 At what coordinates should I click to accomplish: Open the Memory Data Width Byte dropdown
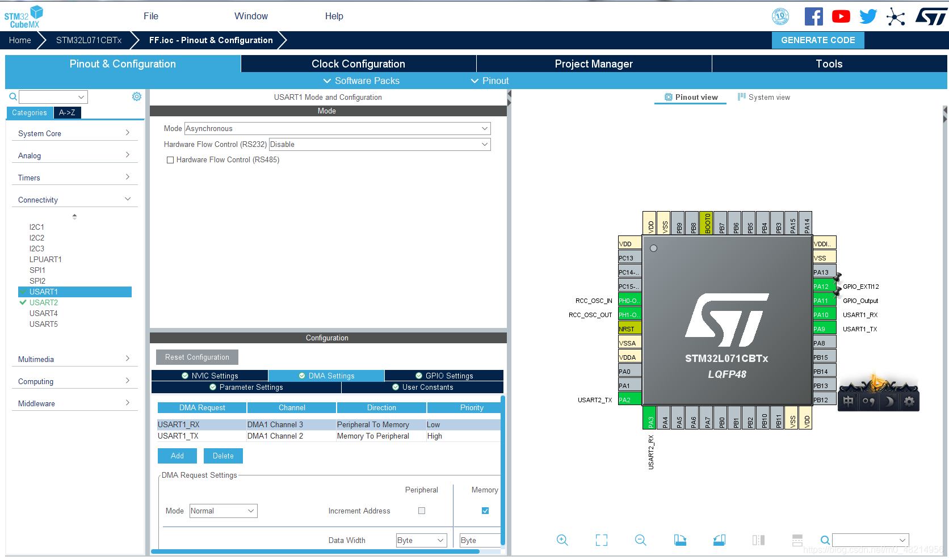(x=480, y=541)
